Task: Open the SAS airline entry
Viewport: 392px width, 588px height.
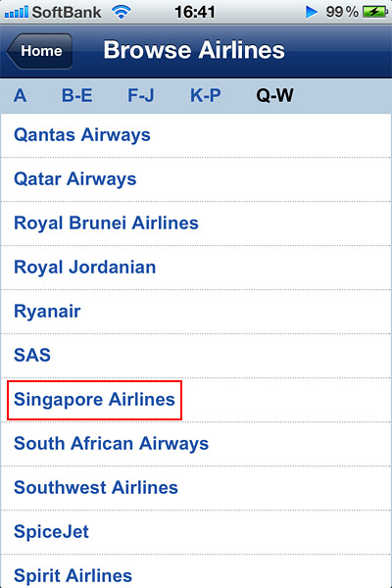Action: point(196,356)
